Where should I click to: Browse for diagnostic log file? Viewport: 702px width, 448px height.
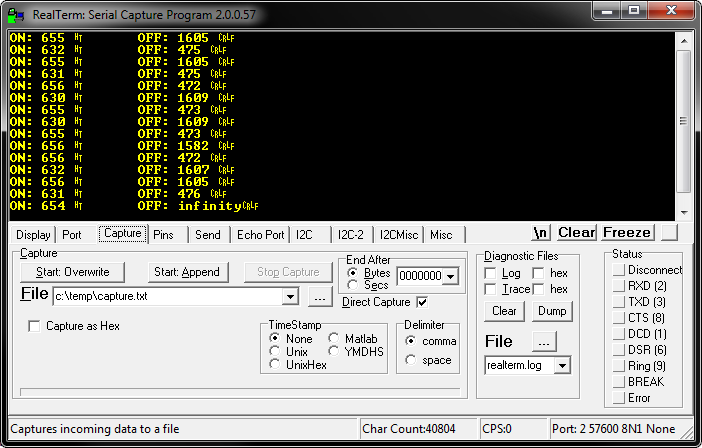tap(544, 342)
